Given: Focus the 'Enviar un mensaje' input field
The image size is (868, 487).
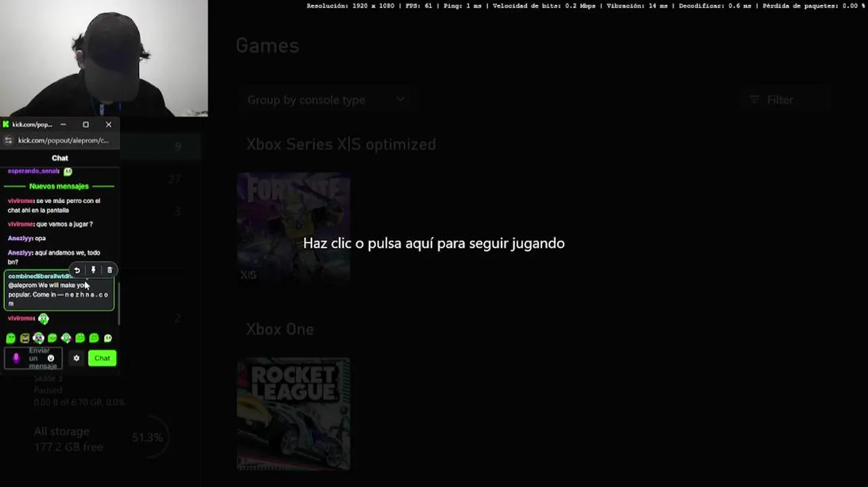Looking at the screenshot, I should click(x=34, y=358).
